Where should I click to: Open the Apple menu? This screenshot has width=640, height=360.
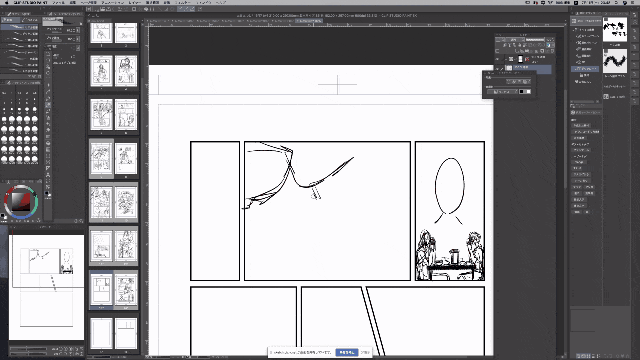click(6, 2)
